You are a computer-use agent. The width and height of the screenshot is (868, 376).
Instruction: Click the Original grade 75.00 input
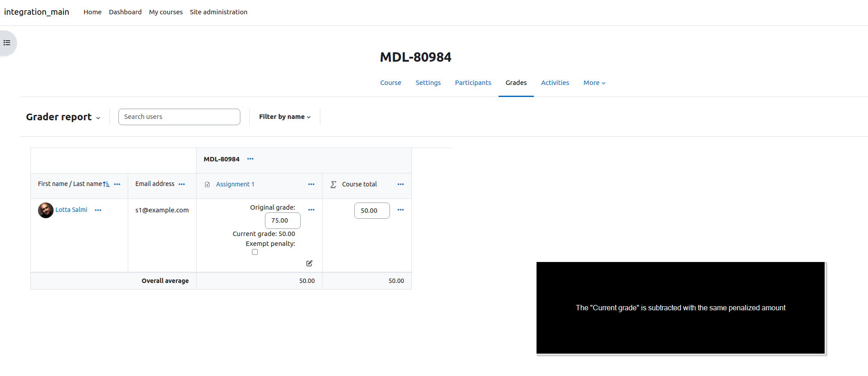tap(282, 220)
